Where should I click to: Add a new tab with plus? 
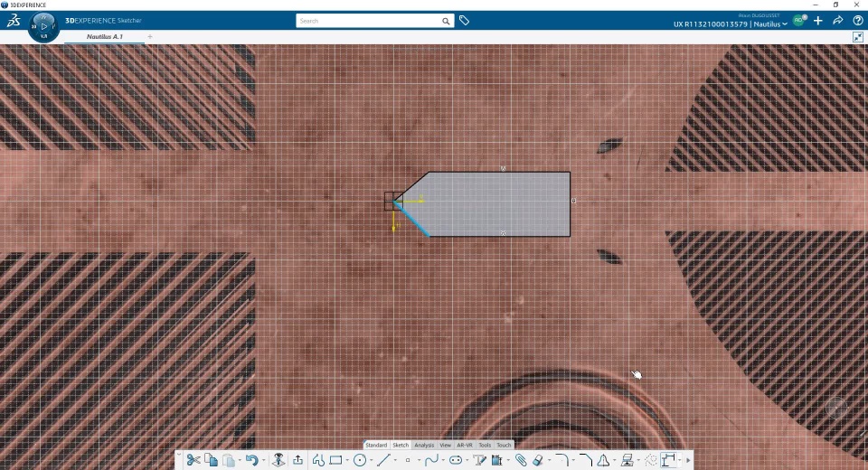point(150,36)
